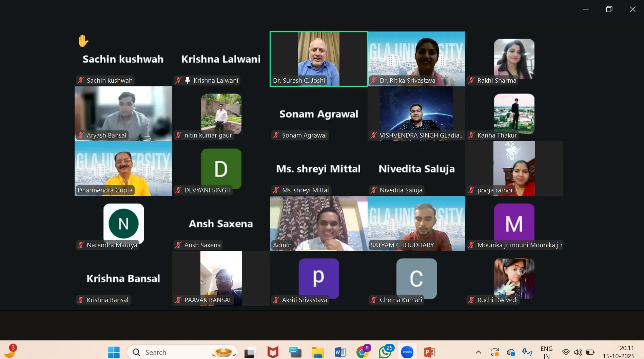Viewport: 644px width, 359px height.
Task: Open WhatsApp from the taskbar
Action: (x=385, y=352)
